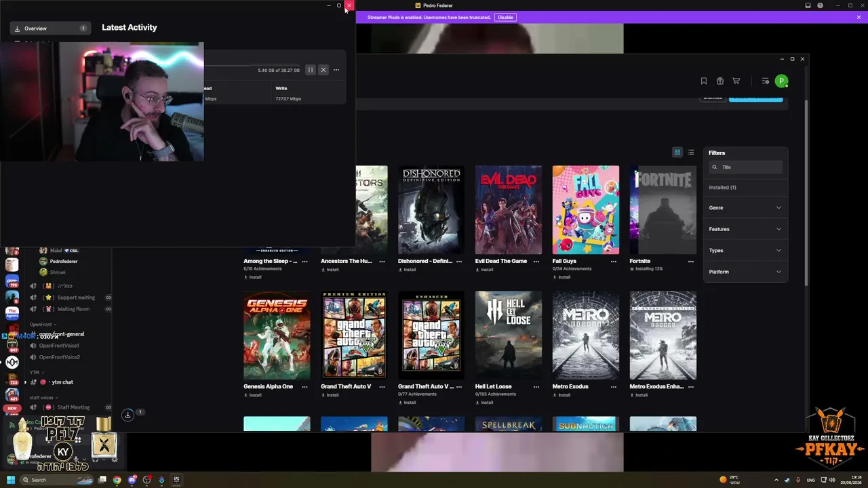Open the Evil Dead The Game cover
Screen dimensions: 868x488
click(509, 210)
